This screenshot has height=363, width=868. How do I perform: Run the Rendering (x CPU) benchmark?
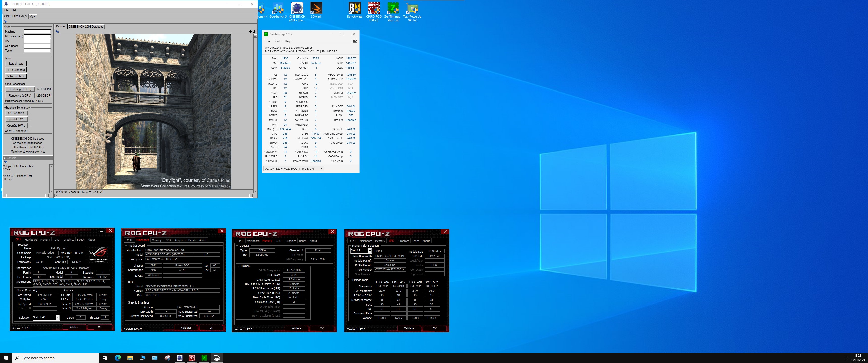pyautogui.click(x=19, y=96)
